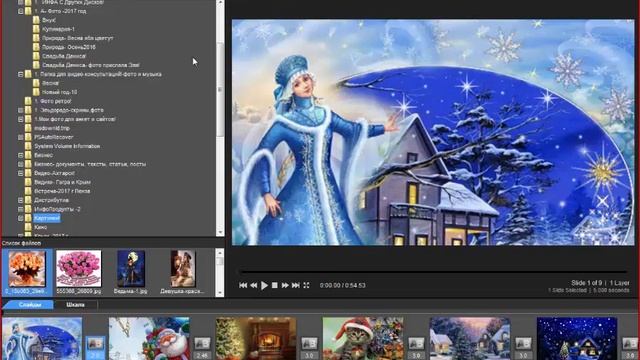Click folder tree scrollbar down arrow
Viewport: 640px width, 360px height.
click(220, 233)
